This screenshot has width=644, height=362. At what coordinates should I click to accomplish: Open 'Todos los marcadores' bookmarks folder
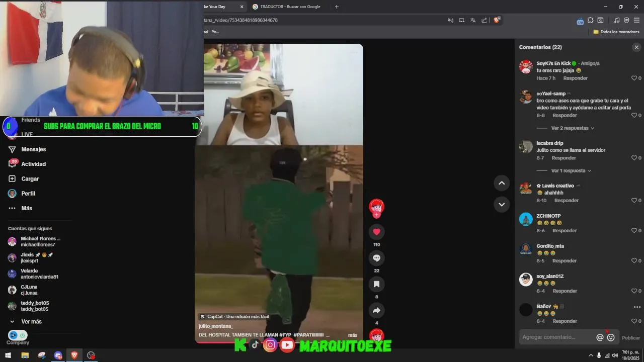point(616,32)
